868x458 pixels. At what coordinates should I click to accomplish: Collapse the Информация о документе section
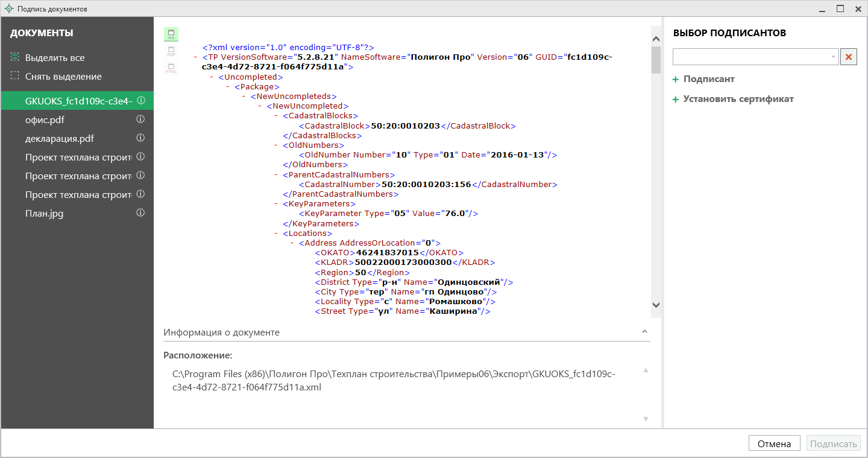(x=644, y=332)
